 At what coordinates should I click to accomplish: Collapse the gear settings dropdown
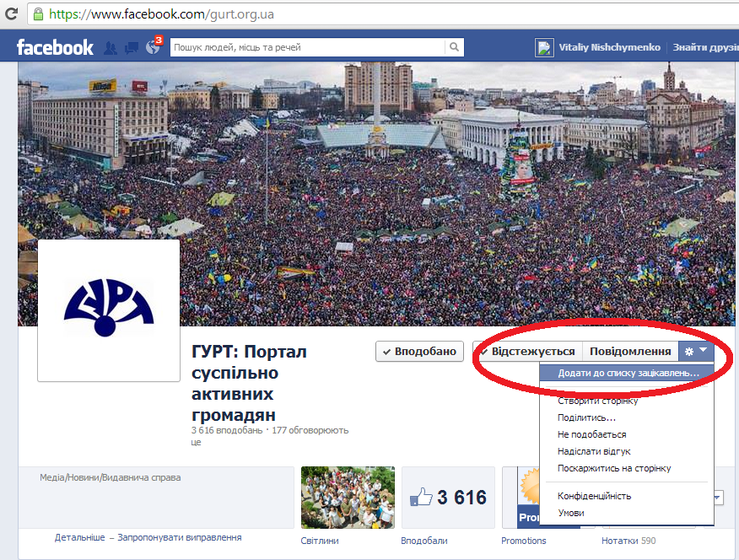click(x=696, y=352)
